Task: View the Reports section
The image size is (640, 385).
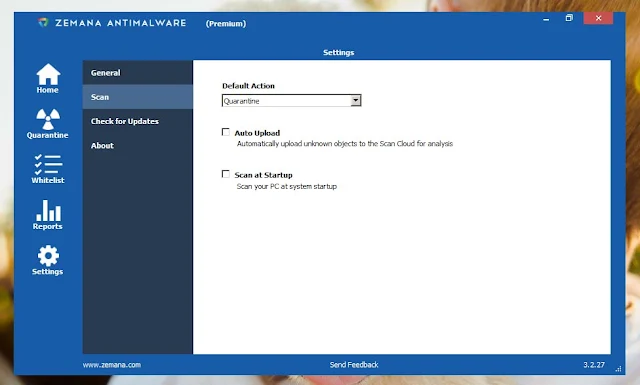Action: point(48,215)
